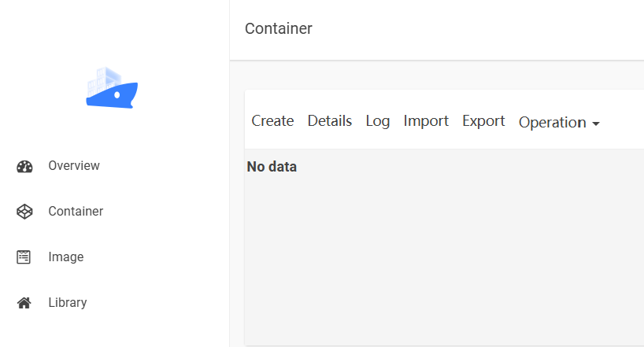Click the Container page header title
644x347 pixels.
pos(279,29)
